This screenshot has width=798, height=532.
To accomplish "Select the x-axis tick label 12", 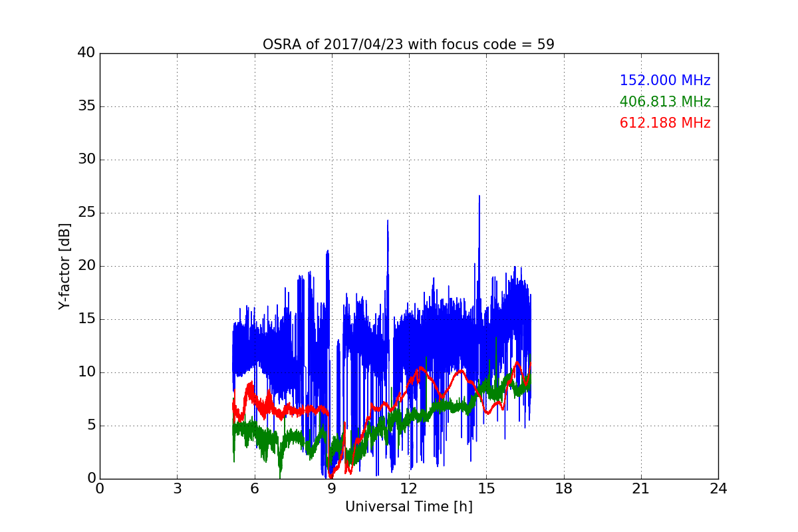I will (409, 489).
